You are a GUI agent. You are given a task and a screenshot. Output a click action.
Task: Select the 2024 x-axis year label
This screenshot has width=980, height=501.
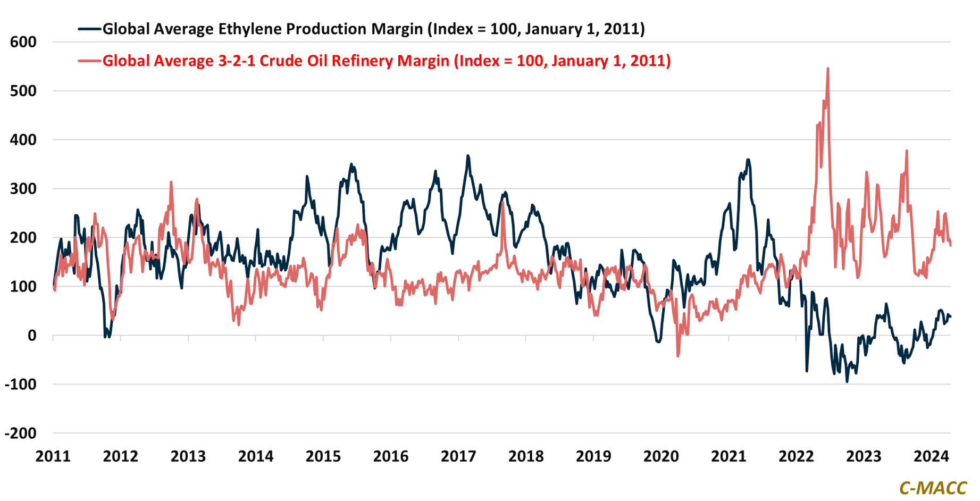(931, 456)
